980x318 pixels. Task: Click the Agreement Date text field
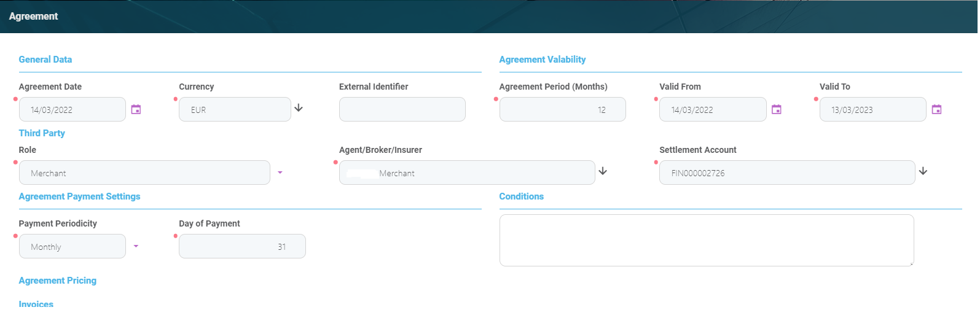(x=73, y=109)
